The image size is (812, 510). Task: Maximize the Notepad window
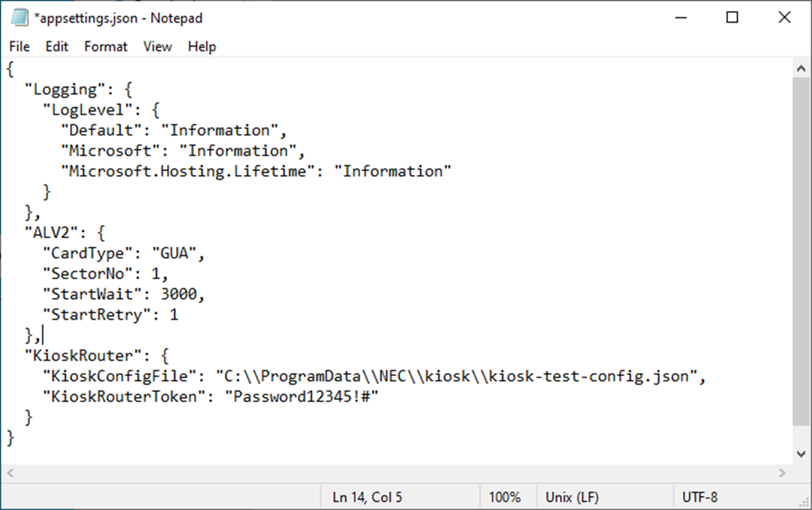(733, 17)
